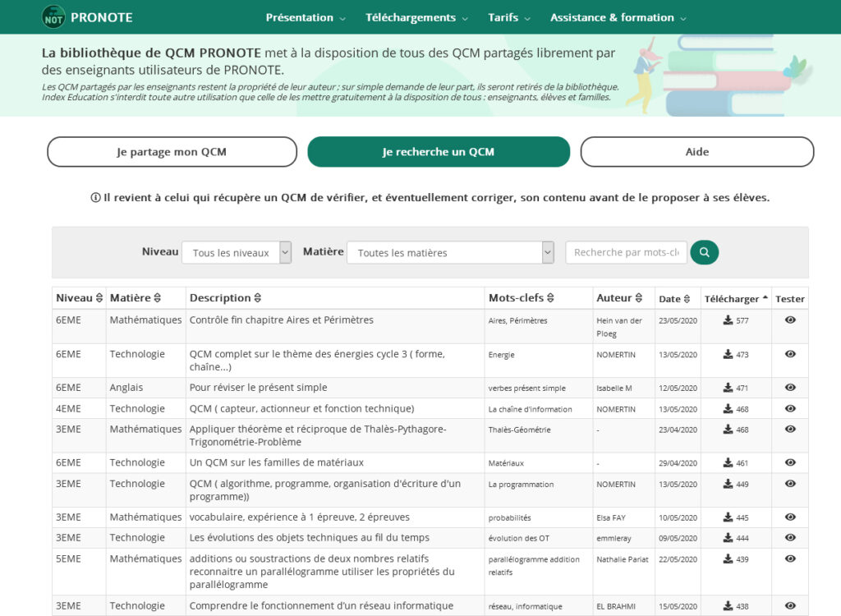Select 'Je recherche un QCM' button
Image resolution: width=841 pixels, height=616 pixels.
[x=439, y=152]
